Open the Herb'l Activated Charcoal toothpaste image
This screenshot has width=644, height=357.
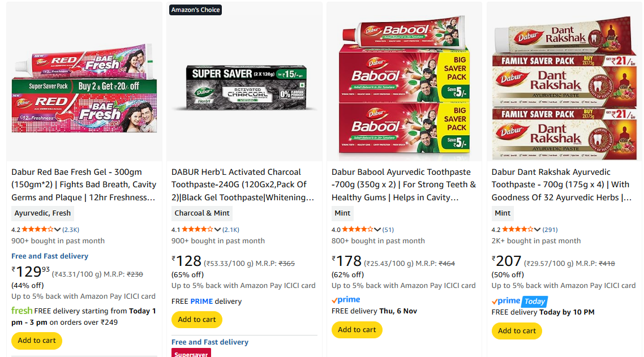coord(244,88)
